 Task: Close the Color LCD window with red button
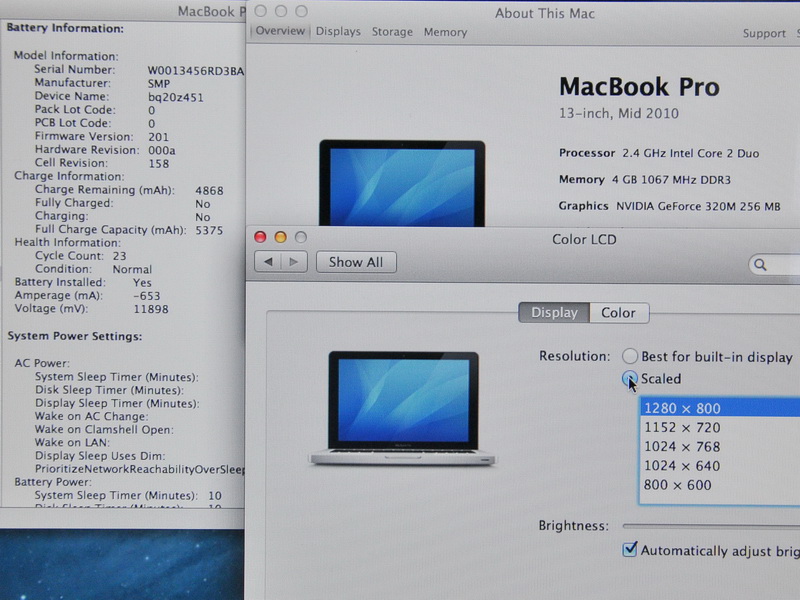[x=260, y=237]
